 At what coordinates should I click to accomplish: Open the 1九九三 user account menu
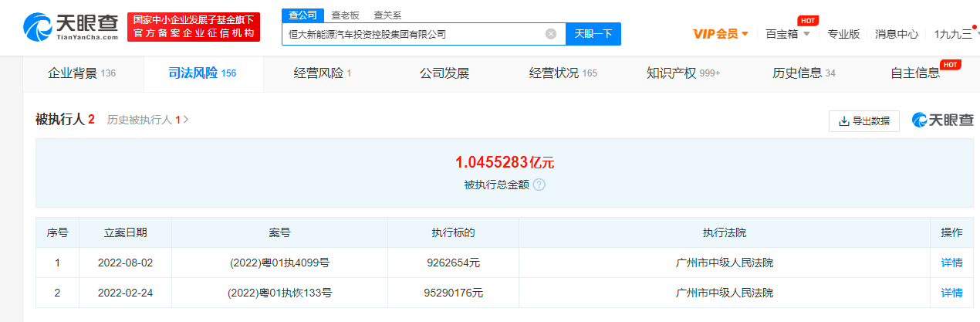click(954, 34)
